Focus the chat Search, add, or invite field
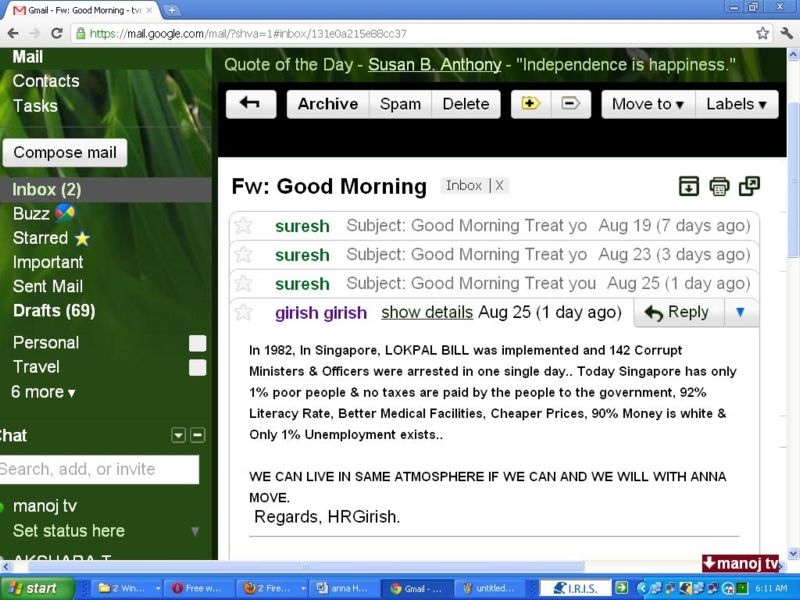 pyautogui.click(x=99, y=469)
